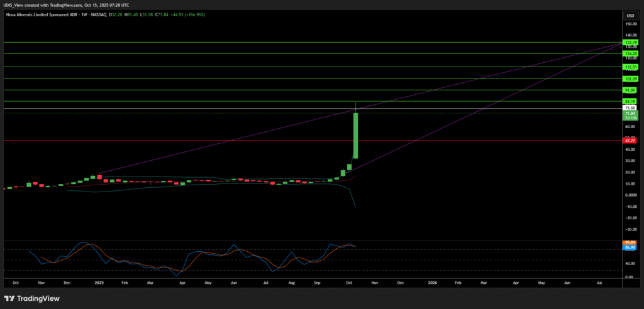The height and width of the screenshot is (309, 644).
Task: Select the Oct label at right of candles
Action: coord(348,283)
